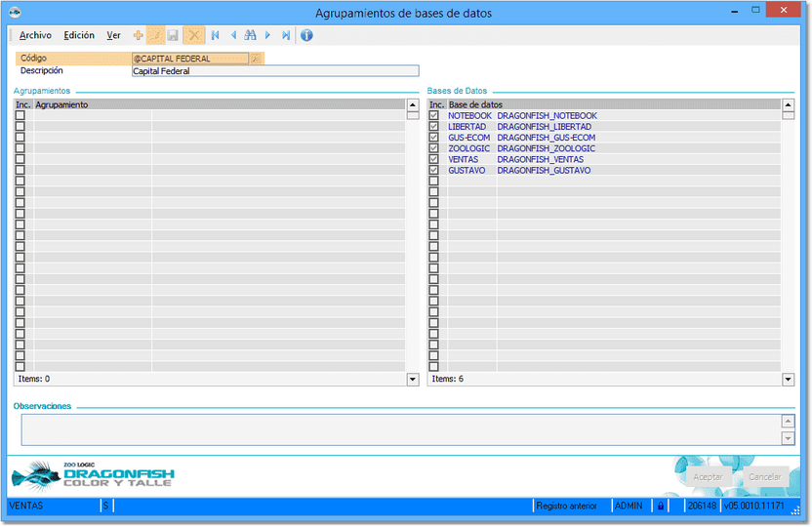Jump to the last record
The height and width of the screenshot is (527, 812).
286,35
